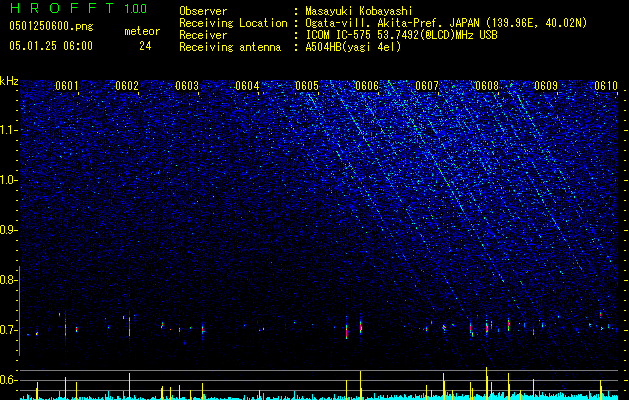Viewport: 629px width, 400px height.
Task: Click the red meteor echo below 0602
Action: tap(130, 327)
